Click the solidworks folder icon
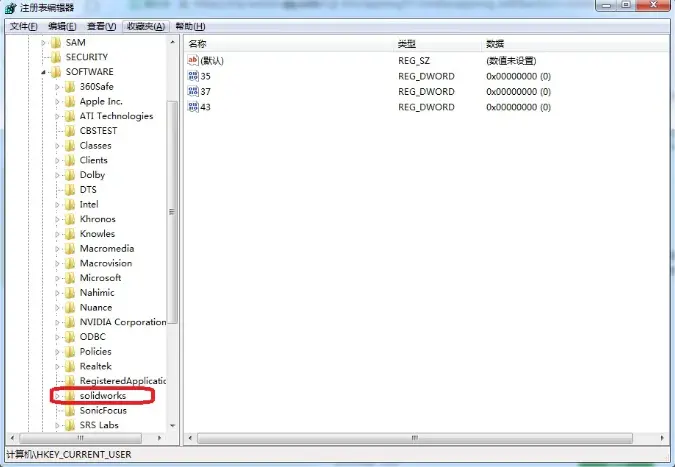The width and height of the screenshot is (675, 467). pos(70,396)
